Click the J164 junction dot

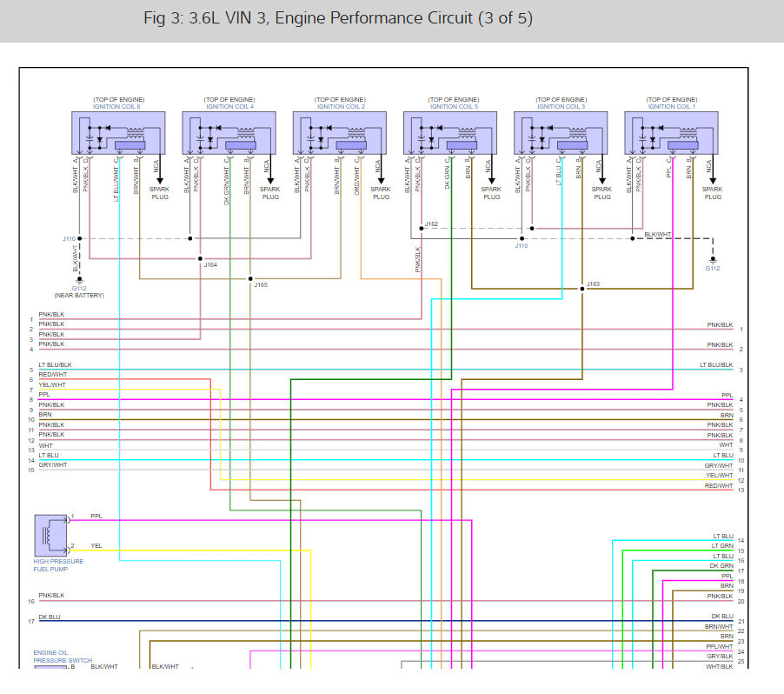click(x=201, y=258)
